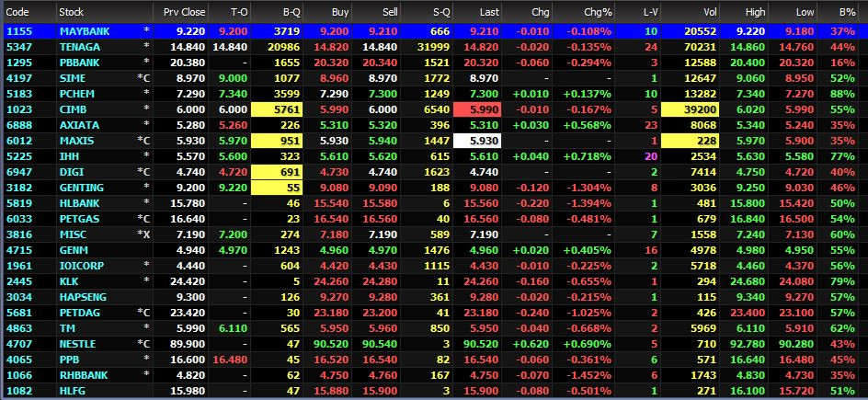The height and width of the screenshot is (400, 868).
Task: Click the GENM stock name
Action: [x=74, y=250]
